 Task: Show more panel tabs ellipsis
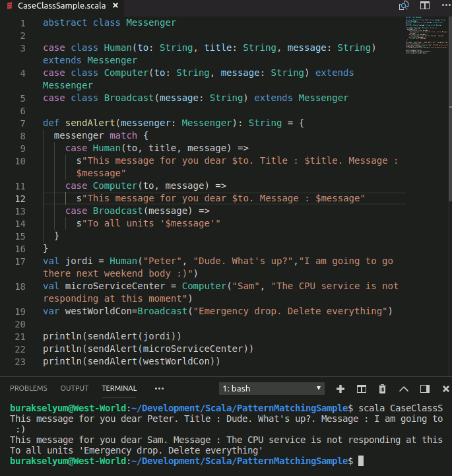pyautogui.click(x=159, y=389)
